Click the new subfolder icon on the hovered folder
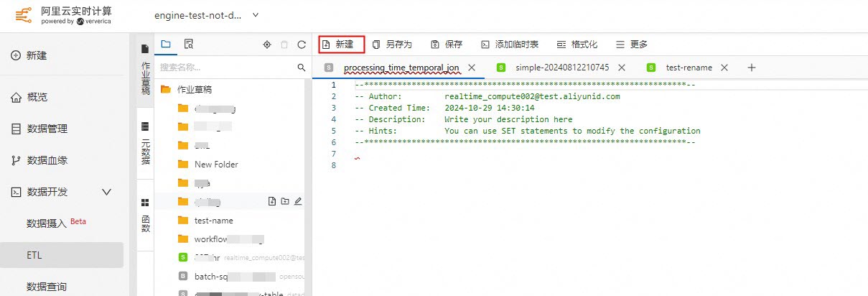This screenshot has width=868, height=296. 285,202
